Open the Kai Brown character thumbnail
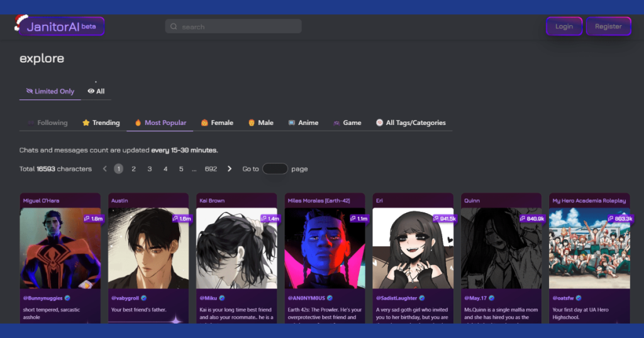 236,248
